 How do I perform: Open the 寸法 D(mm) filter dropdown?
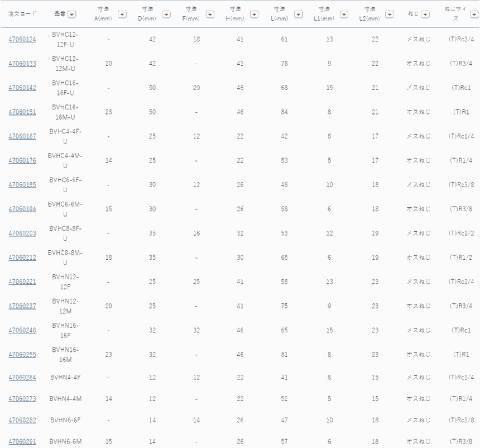(x=166, y=15)
